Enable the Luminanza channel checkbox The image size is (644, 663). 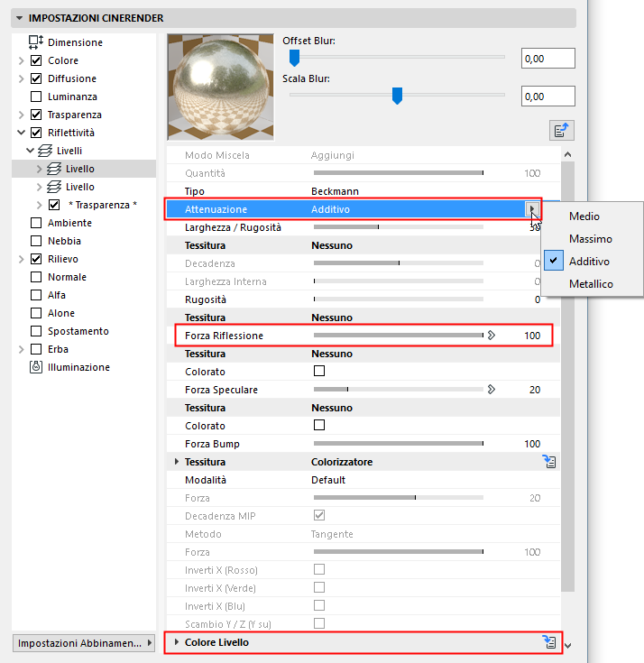(x=36, y=97)
